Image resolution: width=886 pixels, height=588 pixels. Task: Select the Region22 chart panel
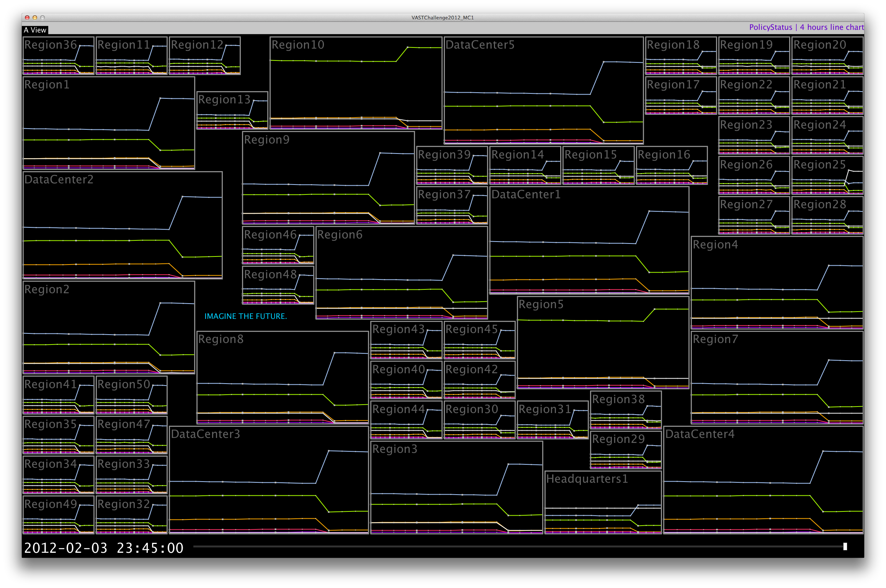click(754, 96)
